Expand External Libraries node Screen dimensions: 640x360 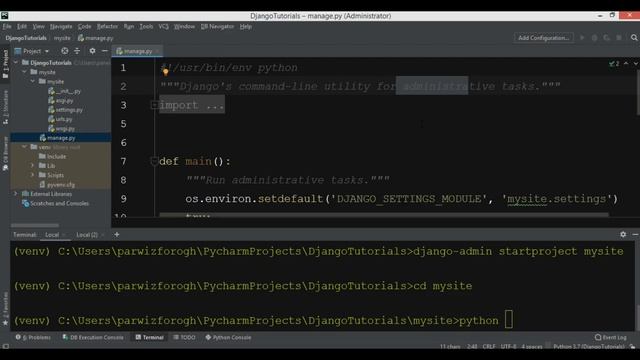(x=16, y=194)
